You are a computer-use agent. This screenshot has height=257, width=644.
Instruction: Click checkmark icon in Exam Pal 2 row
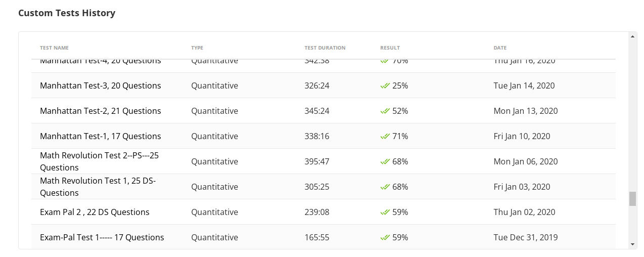pos(385,212)
